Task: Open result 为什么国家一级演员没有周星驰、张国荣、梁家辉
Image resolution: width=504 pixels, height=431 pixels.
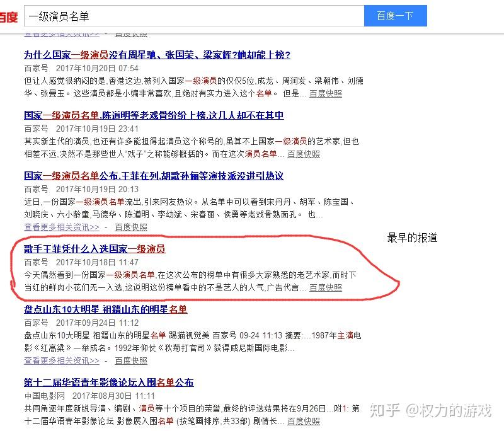Action: [x=157, y=55]
